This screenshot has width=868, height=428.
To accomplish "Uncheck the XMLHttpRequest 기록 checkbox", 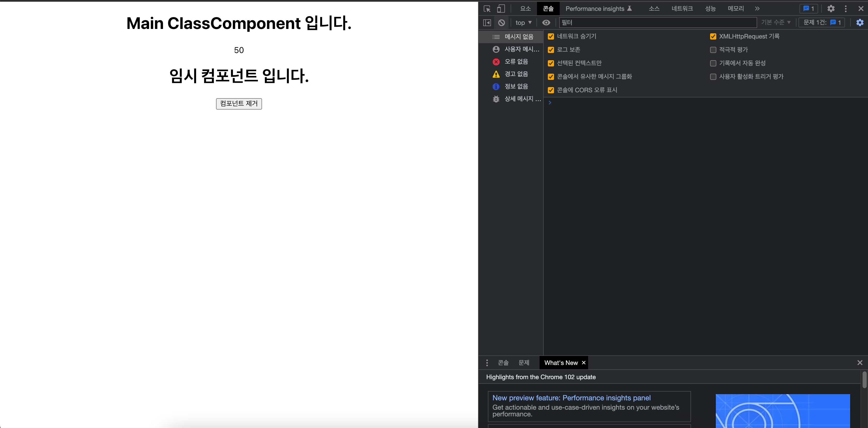I will click(x=713, y=36).
